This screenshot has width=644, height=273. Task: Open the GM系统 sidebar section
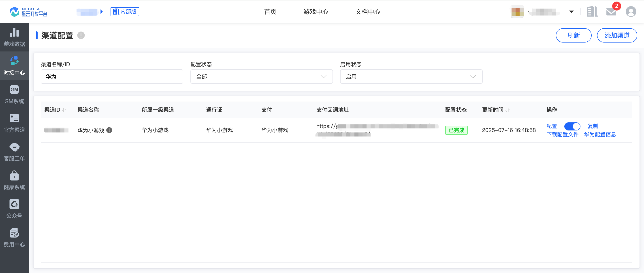point(14,94)
